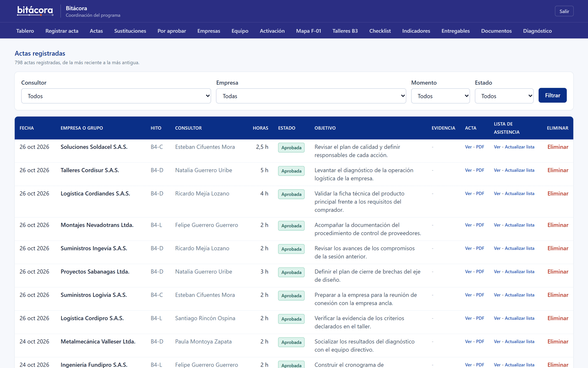Go to Documentos

point(496,31)
